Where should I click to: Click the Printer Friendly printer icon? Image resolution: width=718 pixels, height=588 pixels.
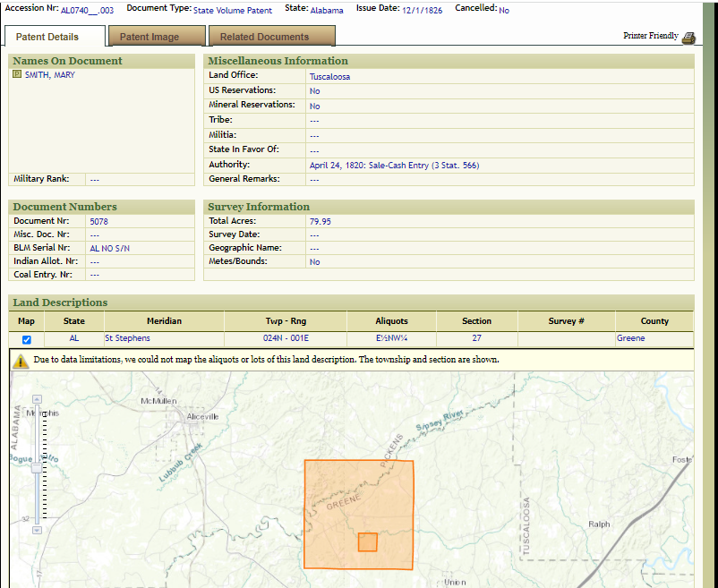(688, 38)
